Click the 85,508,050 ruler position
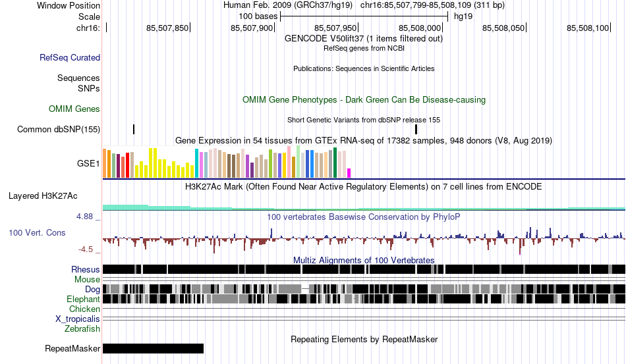This screenshot has height=364, width=626. 503,28
